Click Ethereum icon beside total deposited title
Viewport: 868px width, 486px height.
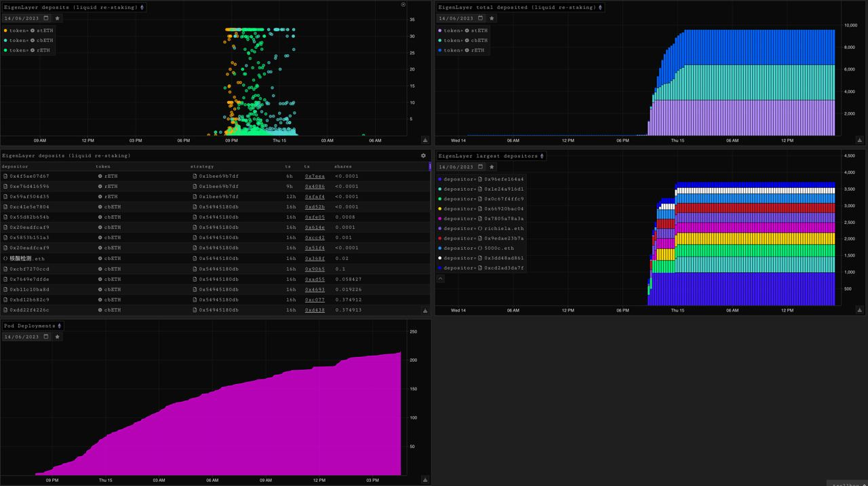coord(600,7)
